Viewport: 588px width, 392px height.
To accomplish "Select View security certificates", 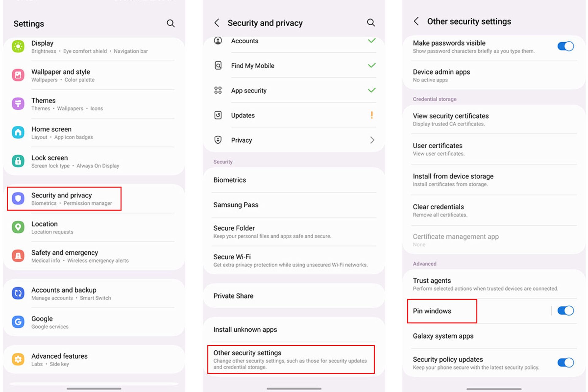I will pyautogui.click(x=494, y=119).
